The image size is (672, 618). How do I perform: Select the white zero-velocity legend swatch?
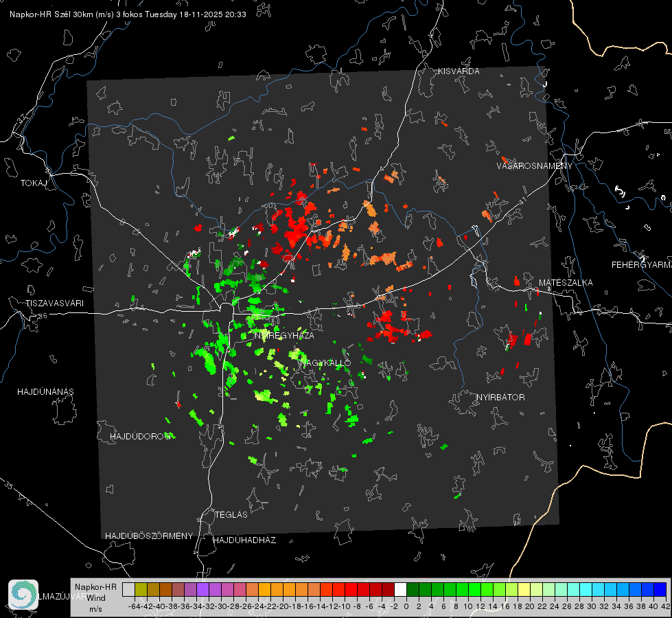click(x=400, y=589)
